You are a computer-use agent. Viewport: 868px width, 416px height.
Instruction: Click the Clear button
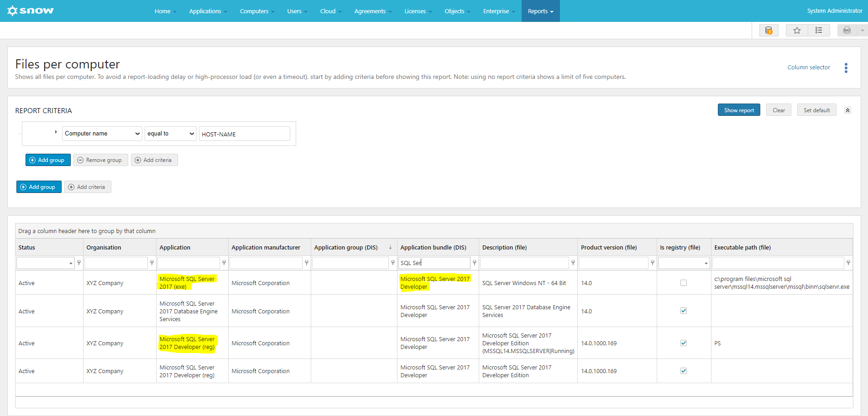click(x=779, y=110)
